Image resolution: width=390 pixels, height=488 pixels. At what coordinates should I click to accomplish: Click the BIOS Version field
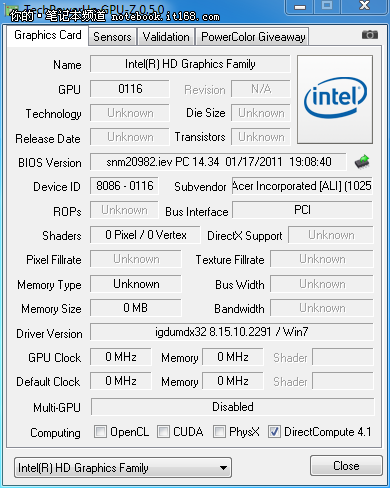tap(218, 162)
